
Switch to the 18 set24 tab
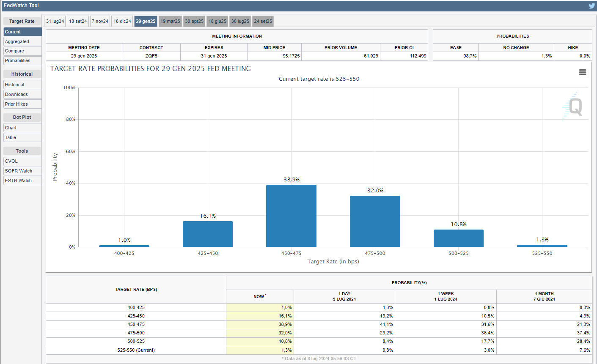point(78,21)
